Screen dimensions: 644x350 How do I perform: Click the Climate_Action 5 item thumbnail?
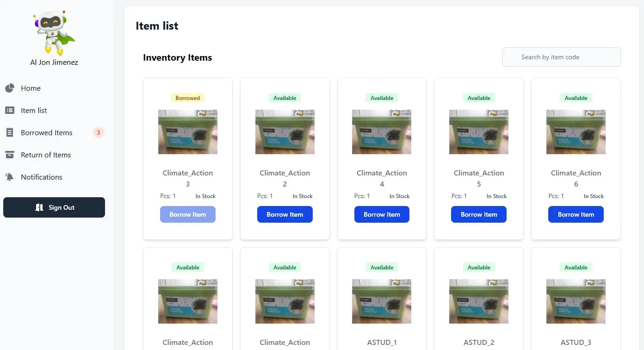(479, 132)
